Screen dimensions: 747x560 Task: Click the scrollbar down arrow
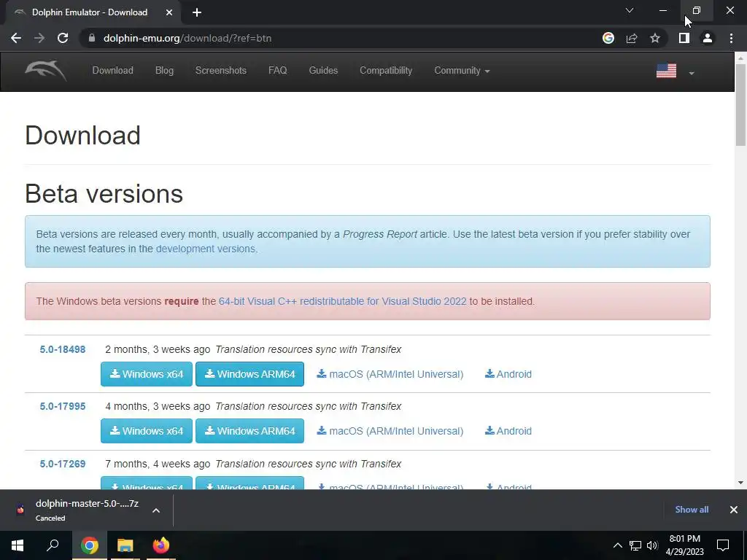point(740,483)
